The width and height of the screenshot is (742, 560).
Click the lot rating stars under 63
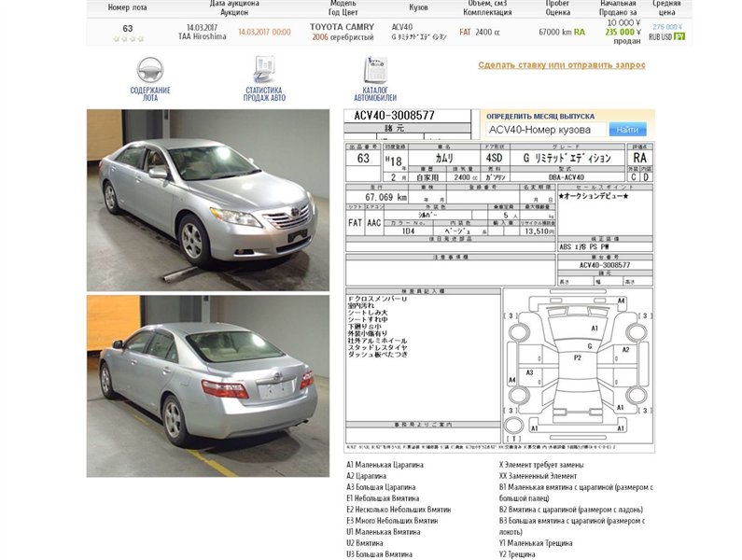coord(128,39)
